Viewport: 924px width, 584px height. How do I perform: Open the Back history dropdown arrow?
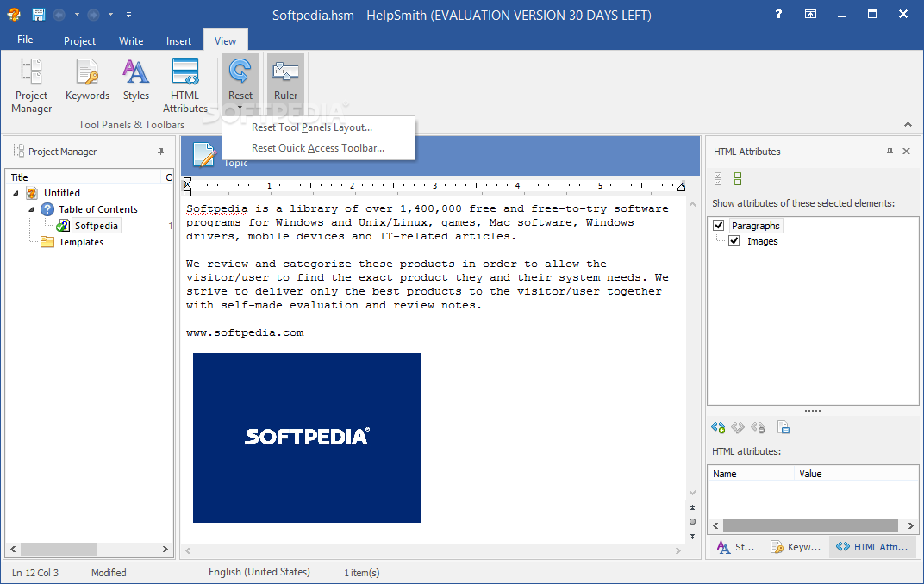(77, 14)
